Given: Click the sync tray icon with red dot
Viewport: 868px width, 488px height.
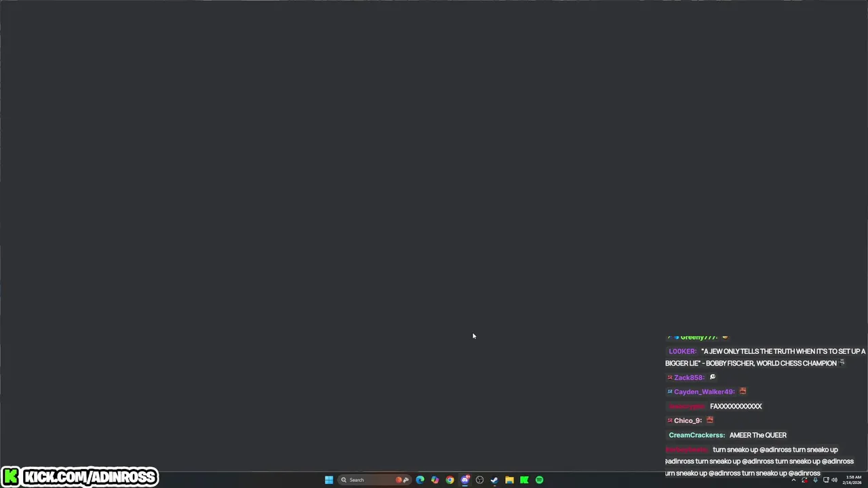Looking at the screenshot, I should pyautogui.click(x=804, y=480).
